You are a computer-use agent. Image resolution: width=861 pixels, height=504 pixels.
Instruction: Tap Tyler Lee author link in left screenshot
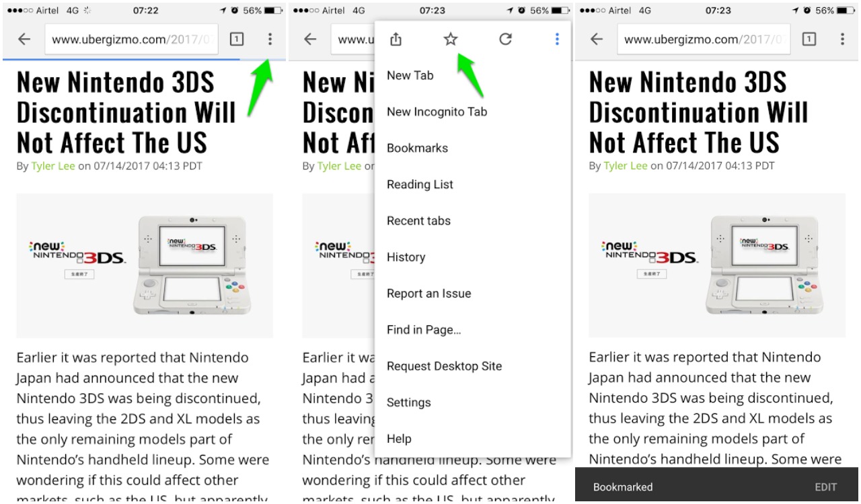(53, 166)
